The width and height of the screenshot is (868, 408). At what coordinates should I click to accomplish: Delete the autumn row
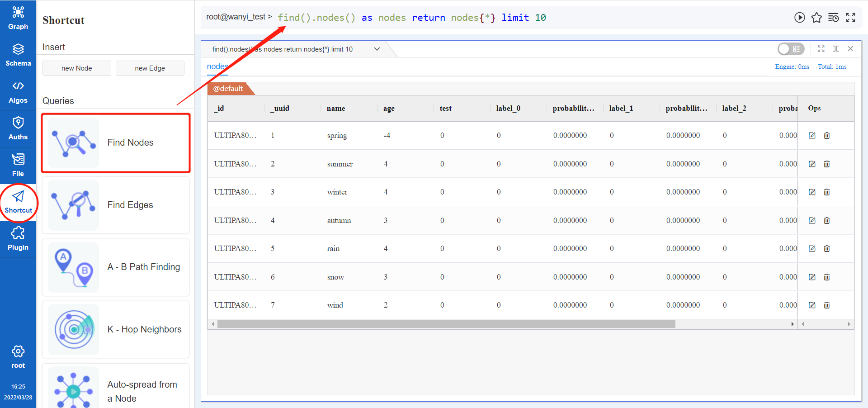pyautogui.click(x=827, y=220)
